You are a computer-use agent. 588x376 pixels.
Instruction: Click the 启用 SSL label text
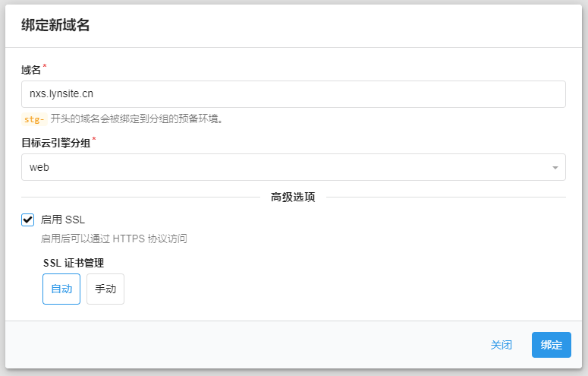coord(63,220)
